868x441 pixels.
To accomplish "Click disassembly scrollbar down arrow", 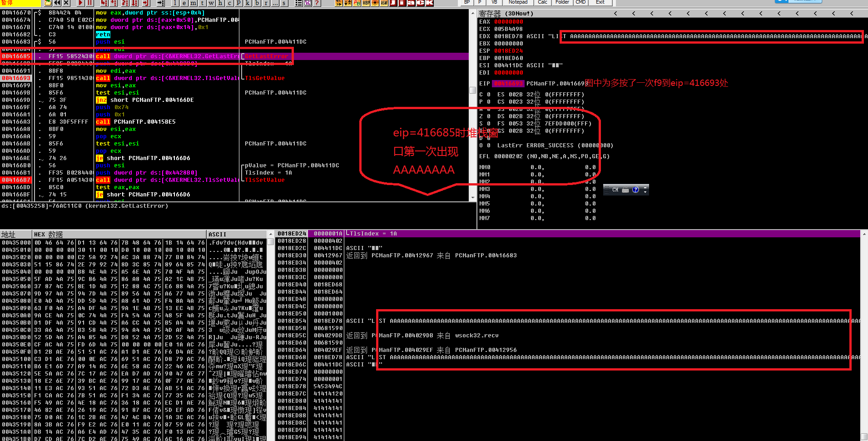I will point(472,198).
